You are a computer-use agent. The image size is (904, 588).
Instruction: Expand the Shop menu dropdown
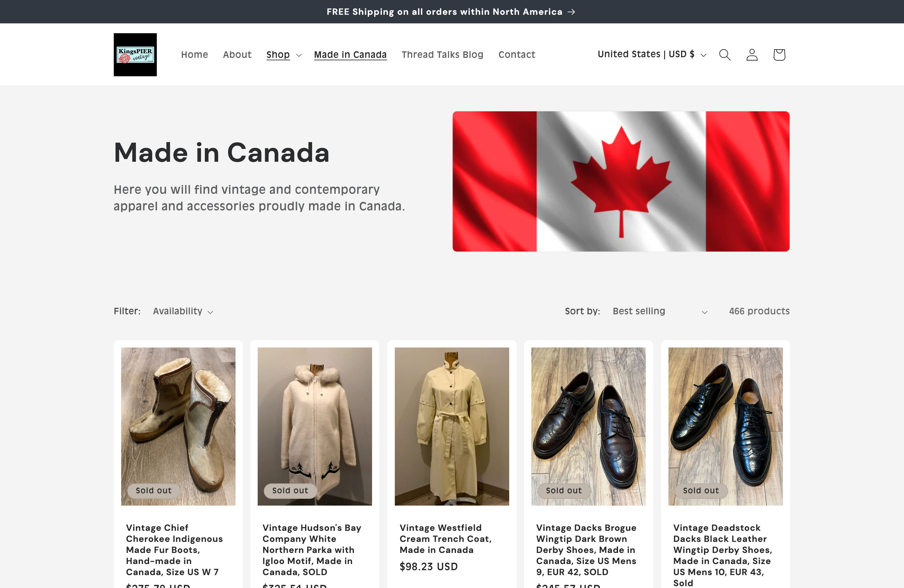pos(284,55)
